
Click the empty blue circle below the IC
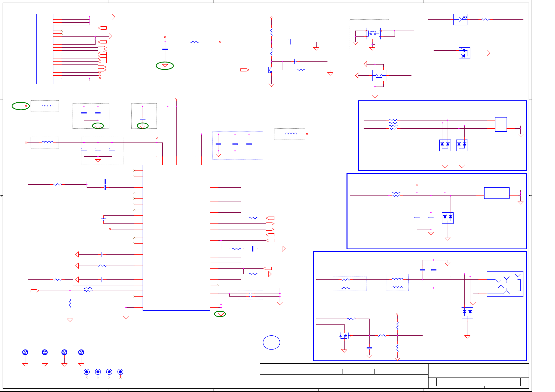click(x=271, y=343)
